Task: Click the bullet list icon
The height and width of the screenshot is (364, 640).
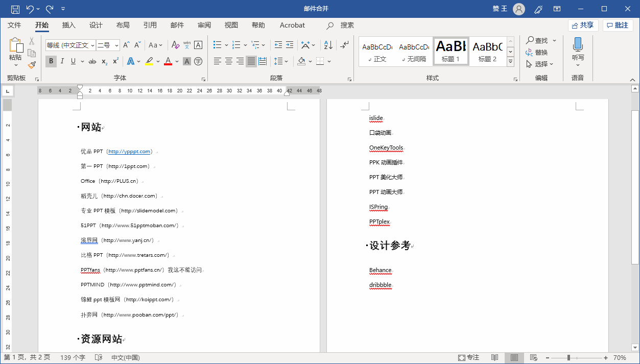Action: tap(217, 45)
